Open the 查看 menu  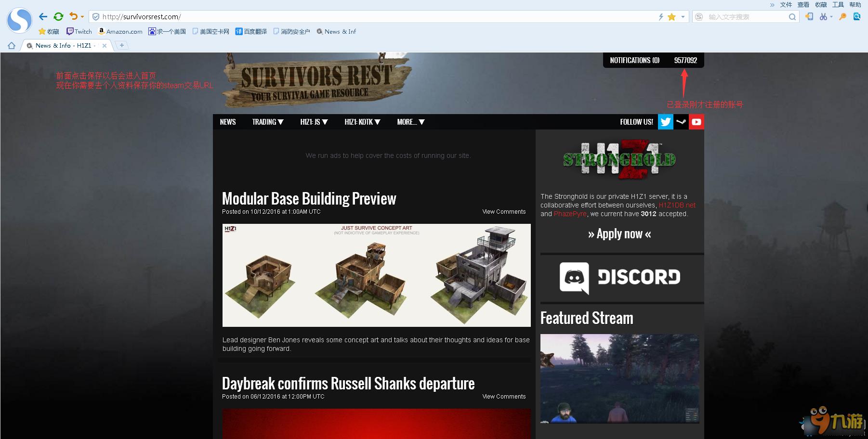(803, 5)
